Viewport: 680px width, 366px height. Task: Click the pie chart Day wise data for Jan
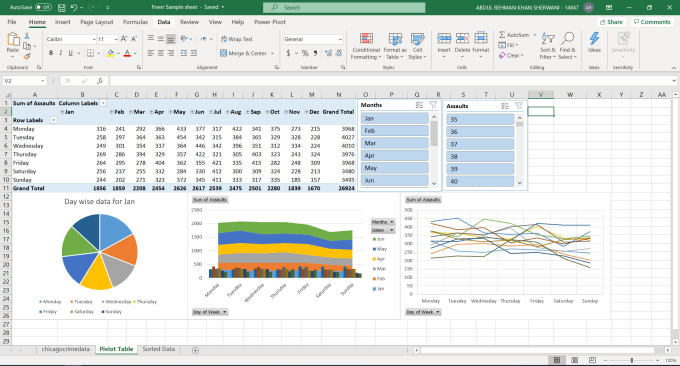[99, 252]
